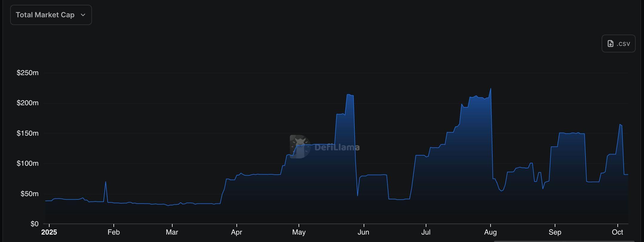Click the Oct x-axis month label

point(617,232)
